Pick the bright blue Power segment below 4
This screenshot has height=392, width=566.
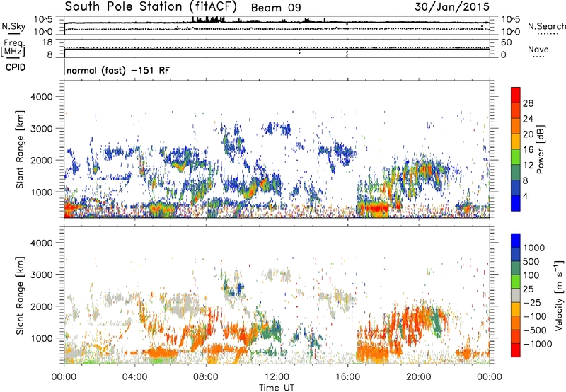click(516, 203)
